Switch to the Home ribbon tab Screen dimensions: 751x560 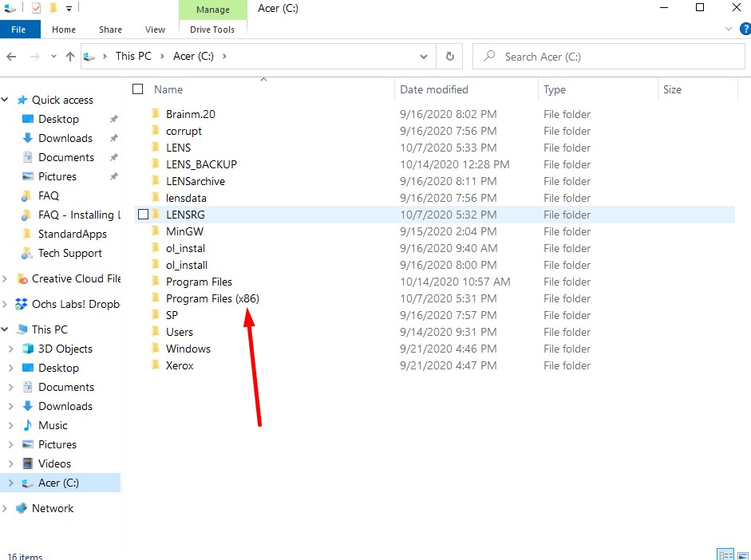64,30
